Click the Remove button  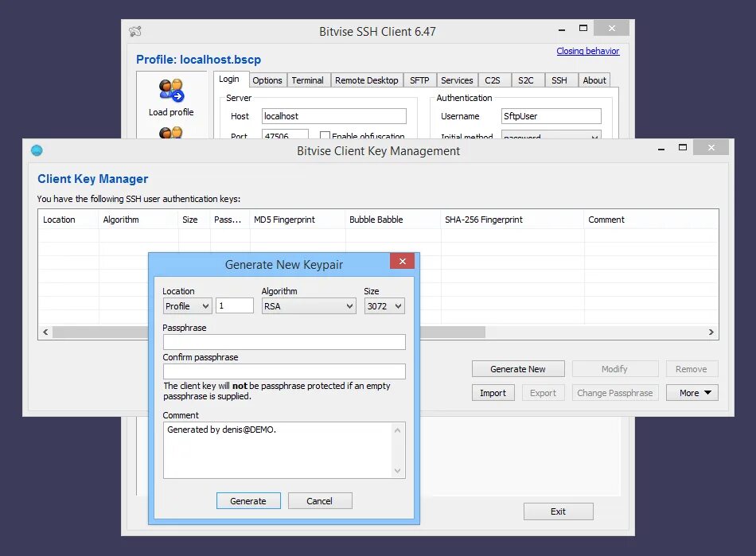pos(692,368)
